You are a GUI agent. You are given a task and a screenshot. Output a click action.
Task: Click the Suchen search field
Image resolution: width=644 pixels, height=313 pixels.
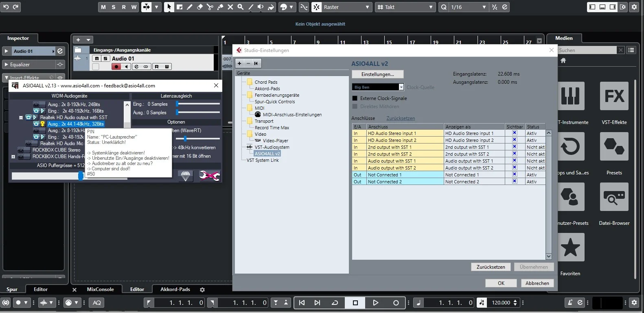[x=587, y=50]
